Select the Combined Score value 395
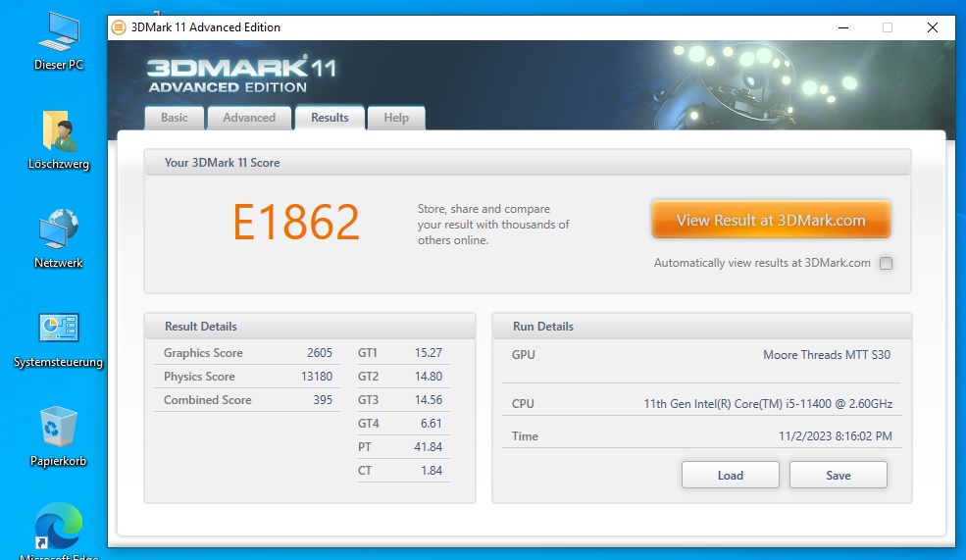The image size is (966, 560). pos(323,400)
